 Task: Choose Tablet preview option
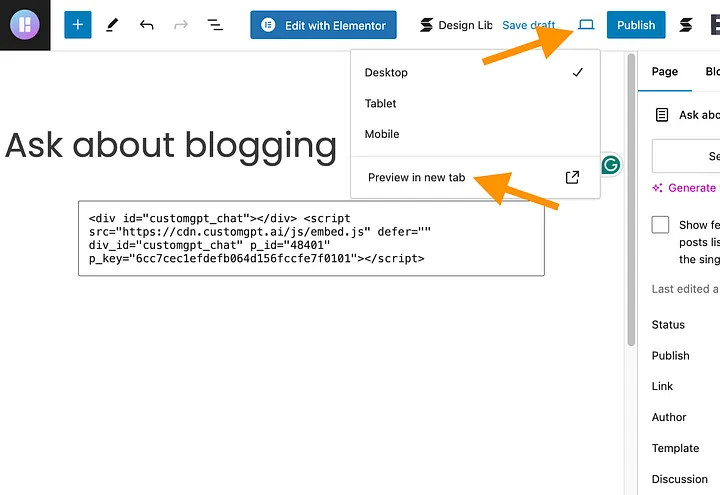[381, 104]
